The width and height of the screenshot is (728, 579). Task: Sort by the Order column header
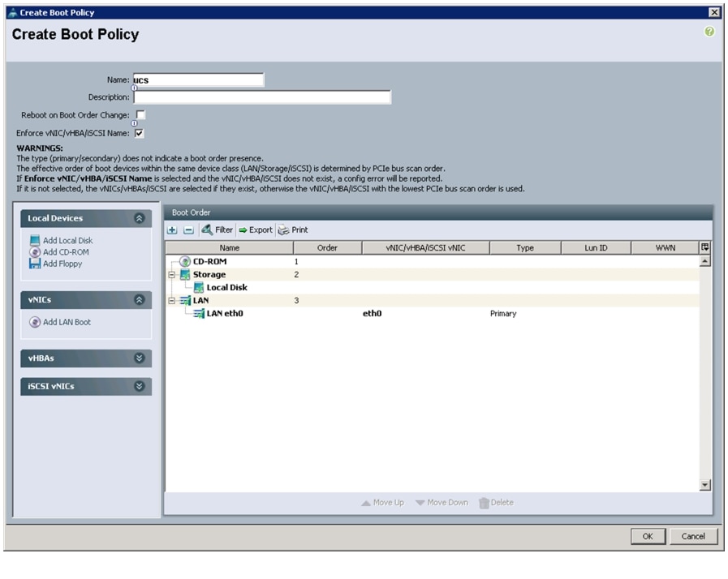click(327, 248)
